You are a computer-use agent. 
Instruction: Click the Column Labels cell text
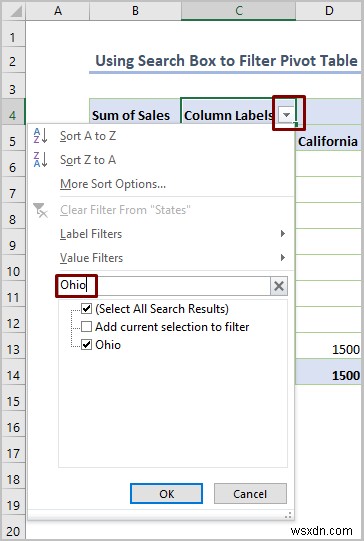click(228, 115)
